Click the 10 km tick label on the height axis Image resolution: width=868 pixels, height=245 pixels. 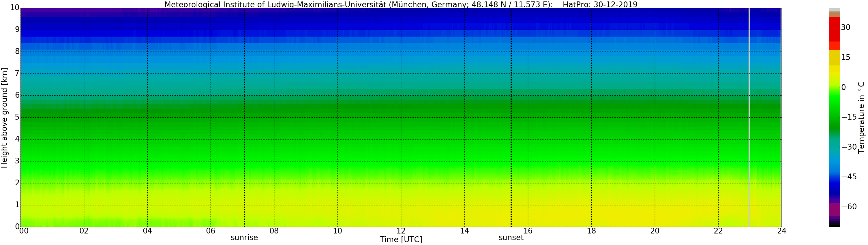click(x=14, y=8)
